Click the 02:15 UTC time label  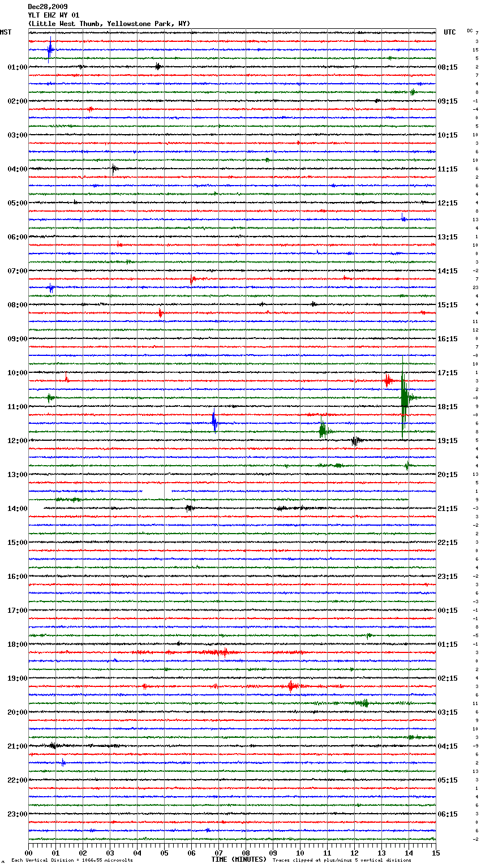pos(448,678)
